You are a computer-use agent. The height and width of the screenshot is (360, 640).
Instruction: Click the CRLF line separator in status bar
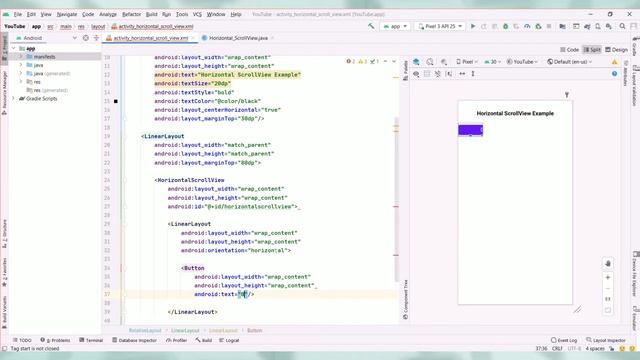pyautogui.click(x=557, y=349)
